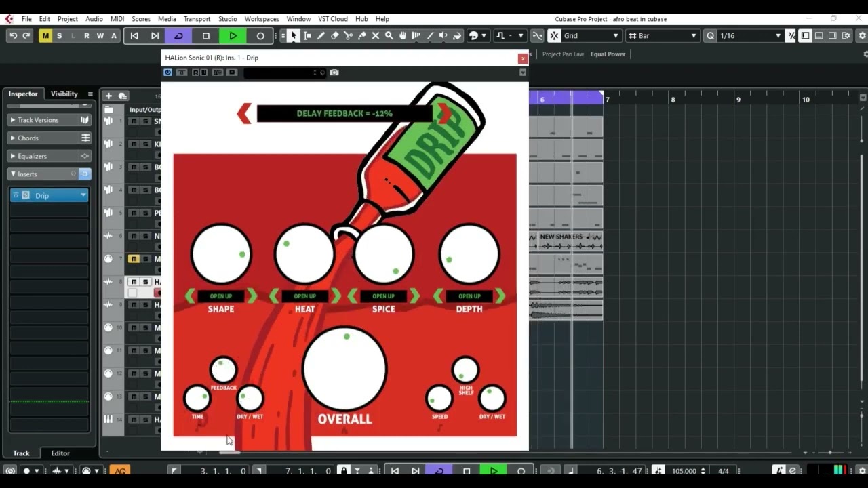
Task: Click the global Solo S button
Action: coord(59,35)
